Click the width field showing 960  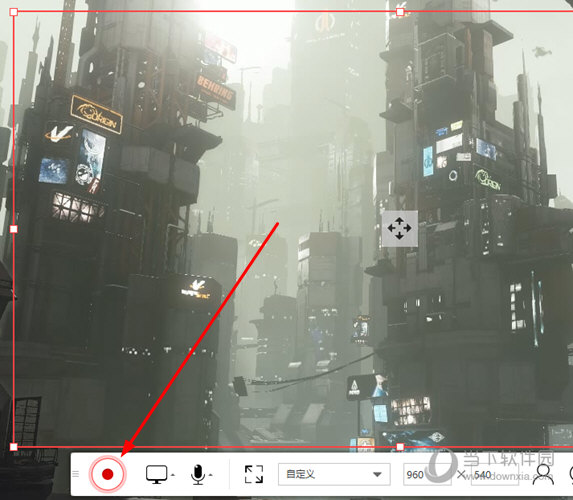pyautogui.click(x=427, y=474)
